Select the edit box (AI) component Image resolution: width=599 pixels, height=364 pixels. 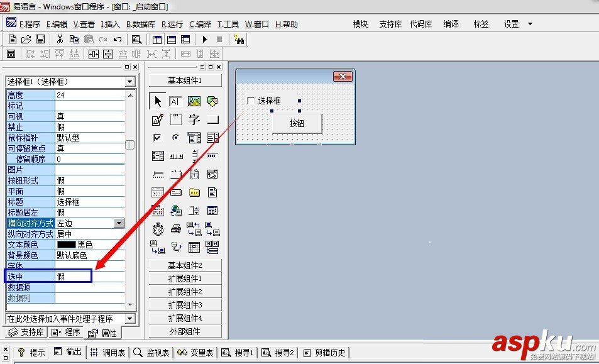[x=175, y=101]
